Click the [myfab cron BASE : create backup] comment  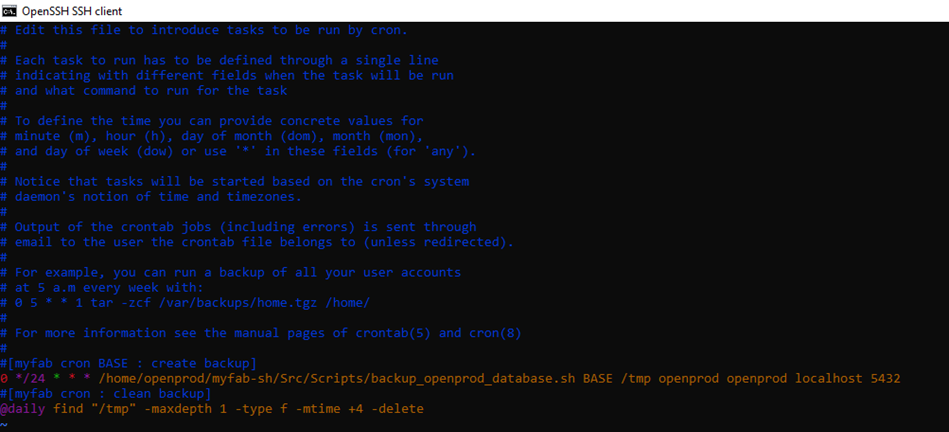pos(128,364)
